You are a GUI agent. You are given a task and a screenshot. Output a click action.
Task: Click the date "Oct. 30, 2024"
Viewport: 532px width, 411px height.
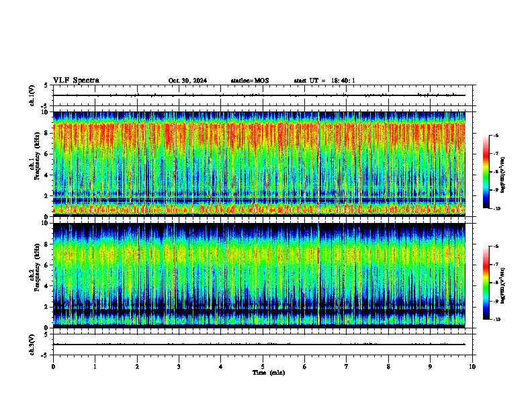pos(187,81)
